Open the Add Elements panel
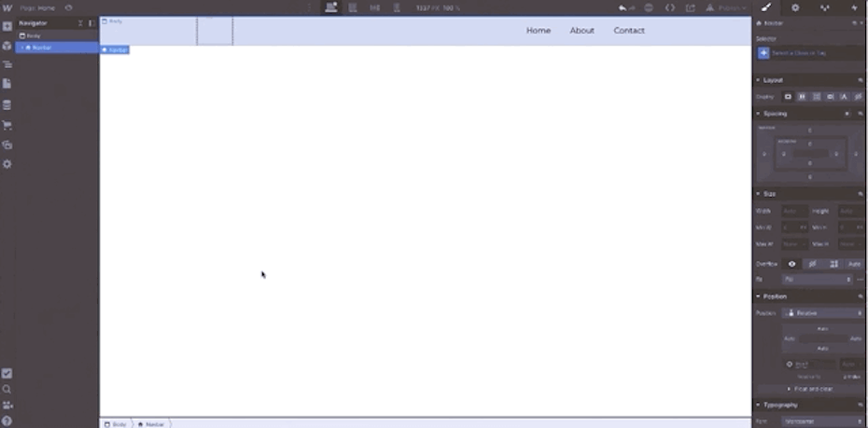This screenshot has width=868, height=428. point(7,26)
